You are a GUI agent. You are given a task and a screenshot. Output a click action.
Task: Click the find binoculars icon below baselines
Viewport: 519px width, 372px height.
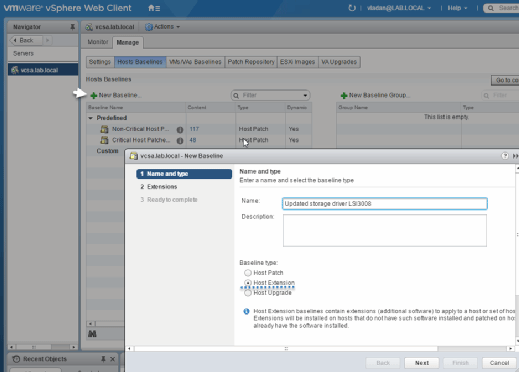[92, 334]
